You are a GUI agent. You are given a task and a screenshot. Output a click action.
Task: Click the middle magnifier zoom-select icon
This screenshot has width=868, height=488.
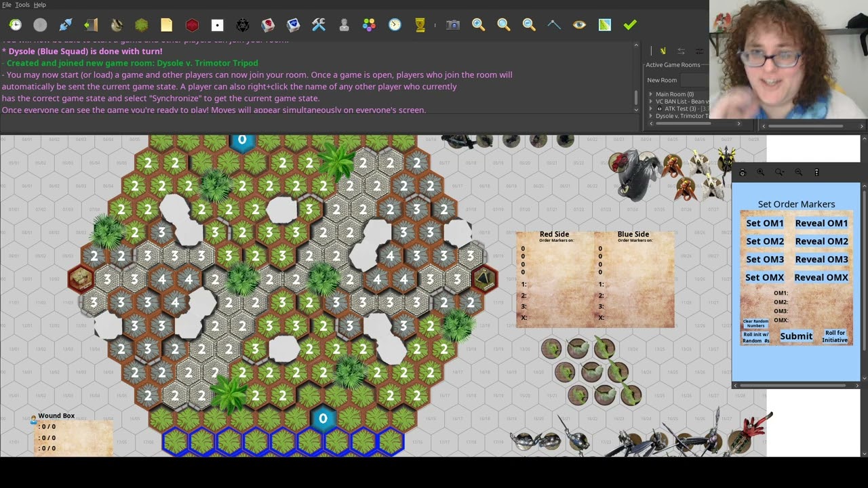click(503, 25)
